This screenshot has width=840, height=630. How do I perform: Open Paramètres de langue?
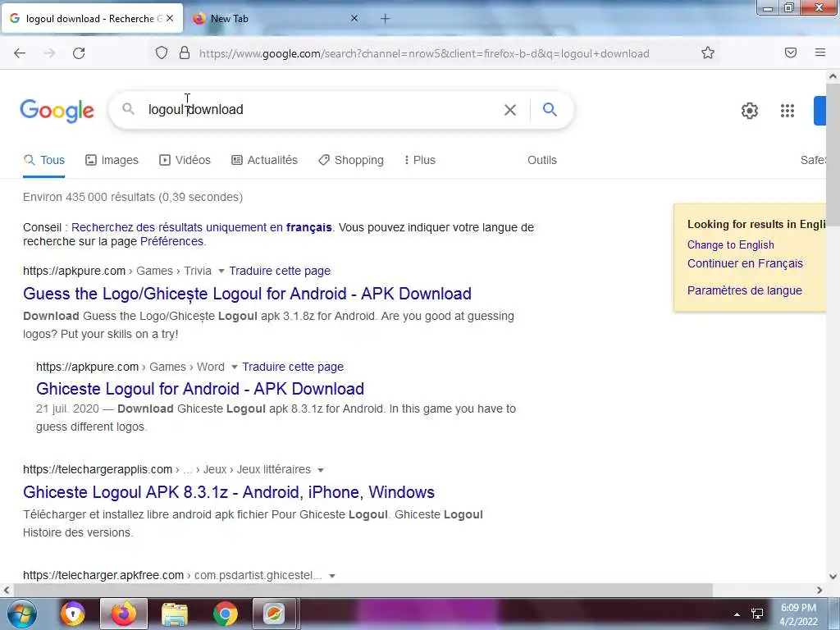coord(744,290)
